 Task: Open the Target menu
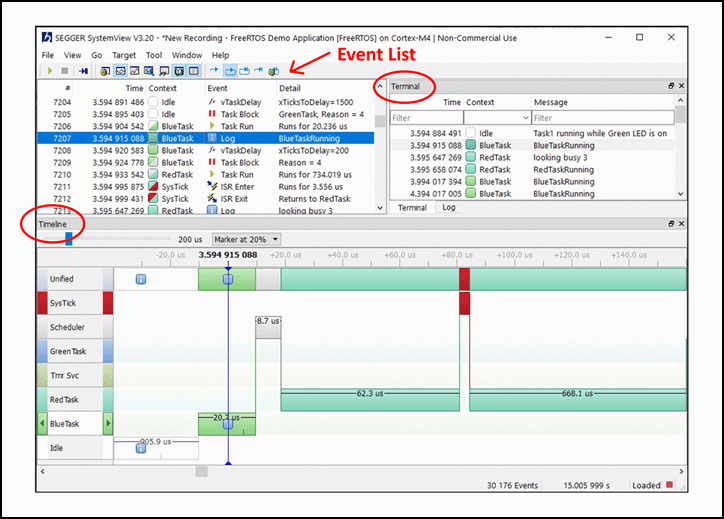(x=124, y=55)
